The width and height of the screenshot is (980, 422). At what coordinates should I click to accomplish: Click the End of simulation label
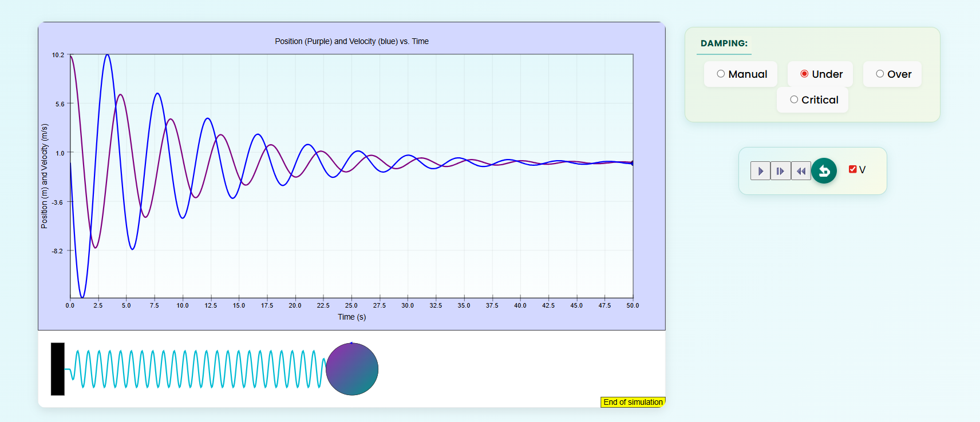(633, 402)
